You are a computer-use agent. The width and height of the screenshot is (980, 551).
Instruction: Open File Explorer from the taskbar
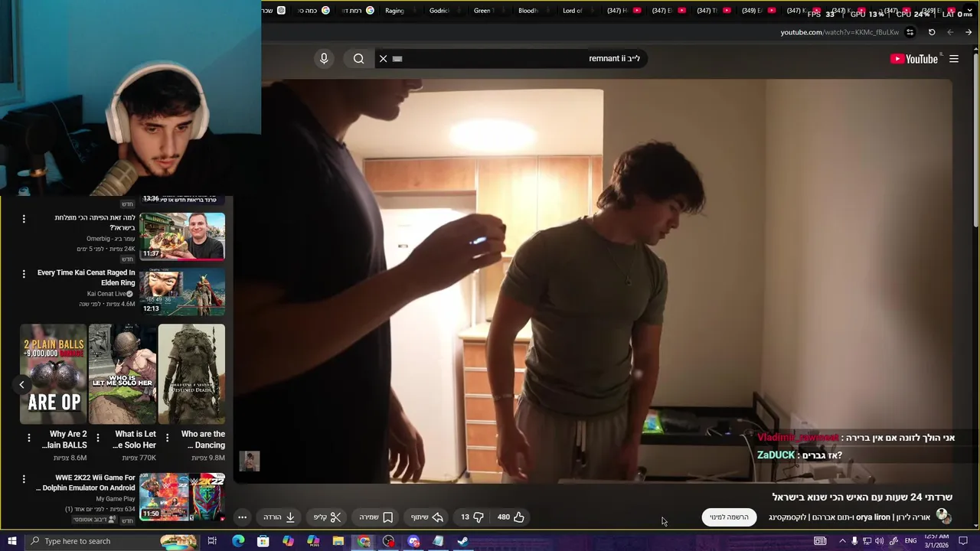click(338, 541)
